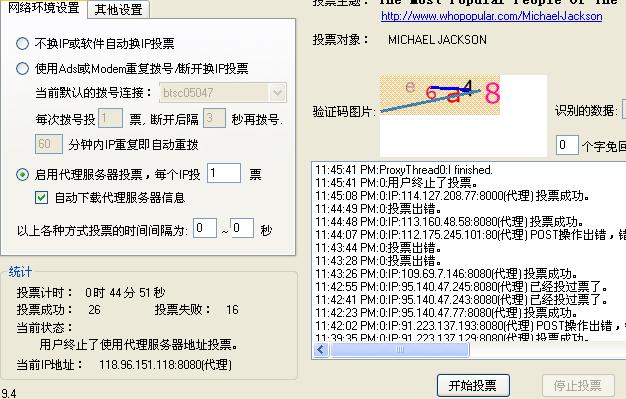Screen dimensions: 626x399
Task: Click the current IP 118.96.151.118:8080(代理)
Action: coord(165,364)
